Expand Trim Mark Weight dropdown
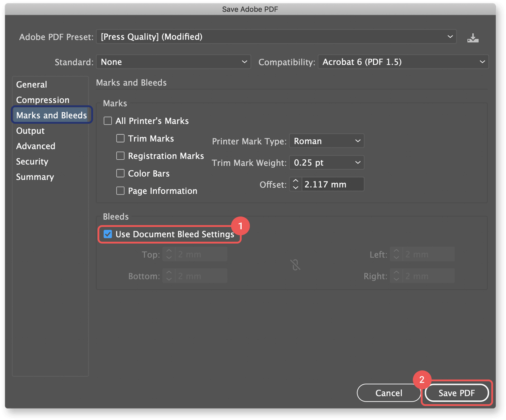506x420 pixels. (326, 163)
